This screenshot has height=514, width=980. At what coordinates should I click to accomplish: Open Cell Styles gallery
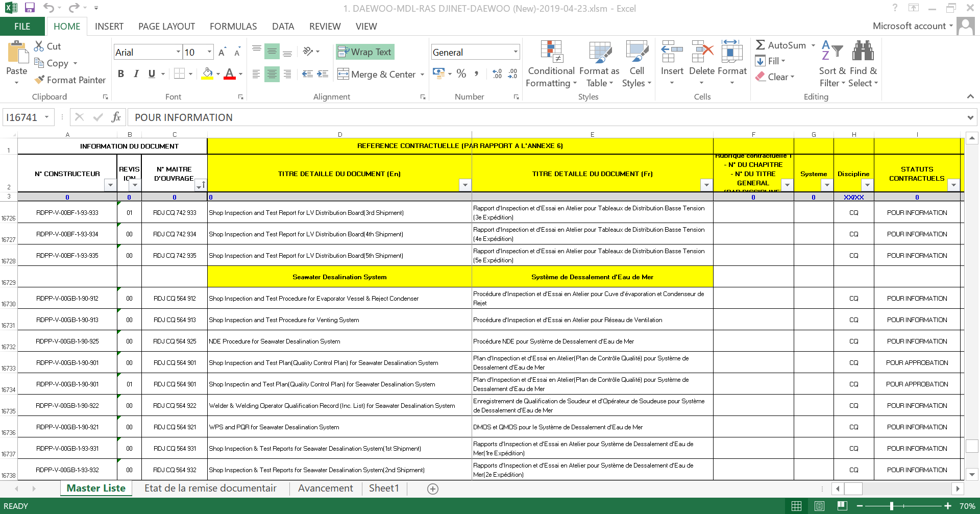coord(636,64)
